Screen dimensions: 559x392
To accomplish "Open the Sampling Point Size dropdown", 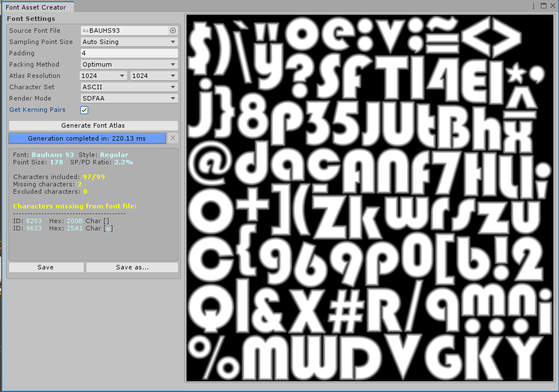I will click(x=129, y=42).
